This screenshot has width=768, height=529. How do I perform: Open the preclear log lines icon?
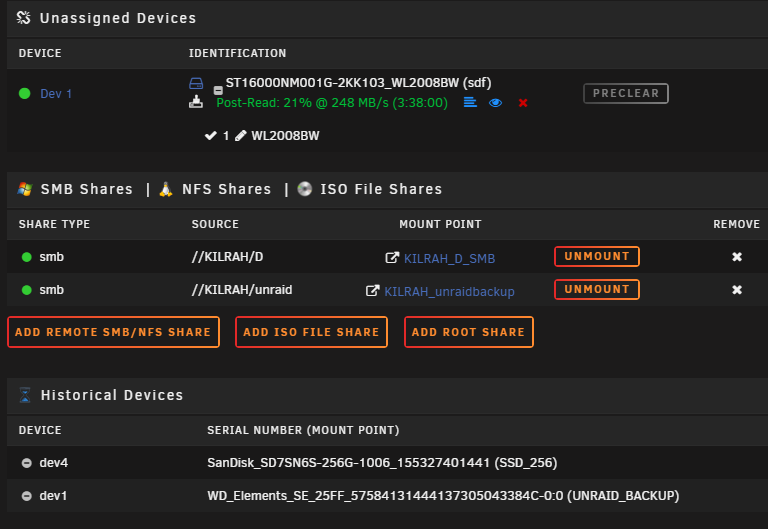[470, 102]
